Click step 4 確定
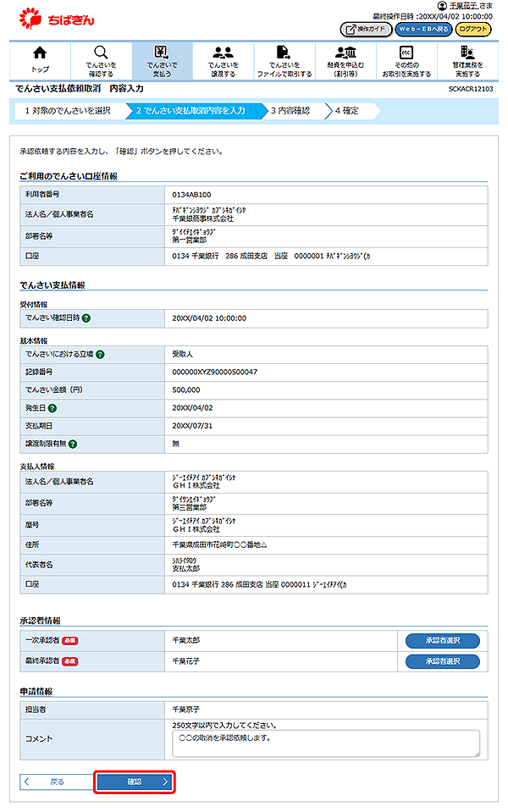508x812 pixels. pyautogui.click(x=347, y=110)
